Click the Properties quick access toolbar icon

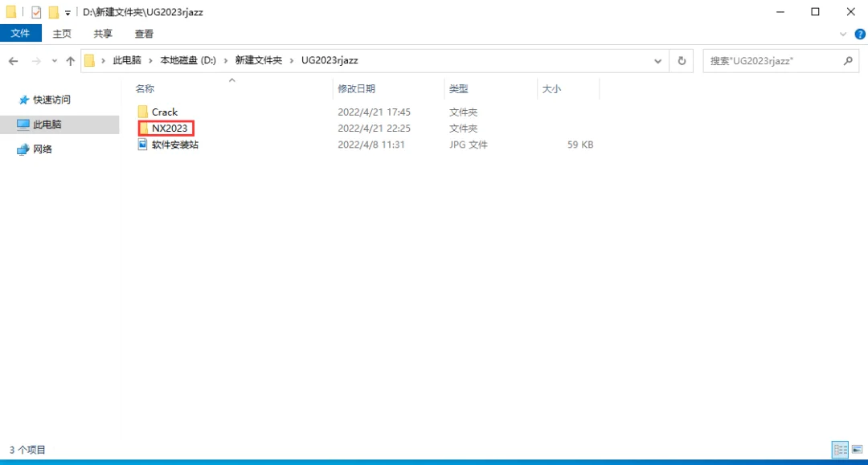click(36, 11)
